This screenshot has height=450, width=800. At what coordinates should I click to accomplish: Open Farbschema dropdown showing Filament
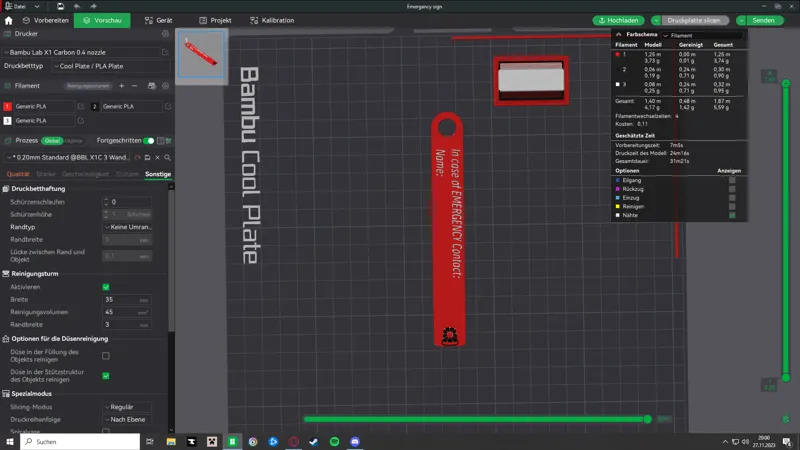coord(702,35)
